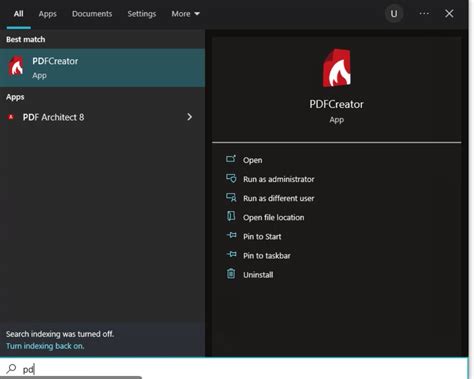The height and width of the screenshot is (379, 474).
Task: Click the Uninstall trash can icon
Action: (x=231, y=274)
